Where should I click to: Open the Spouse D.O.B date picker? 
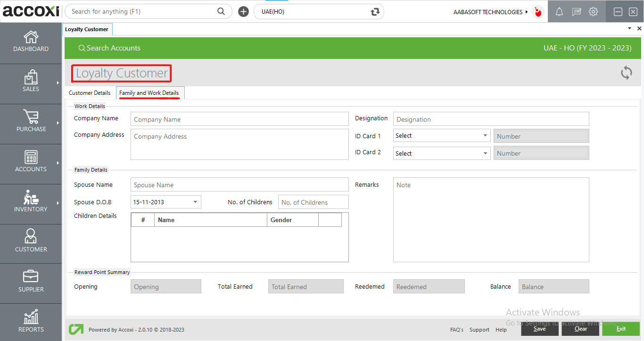(x=195, y=201)
